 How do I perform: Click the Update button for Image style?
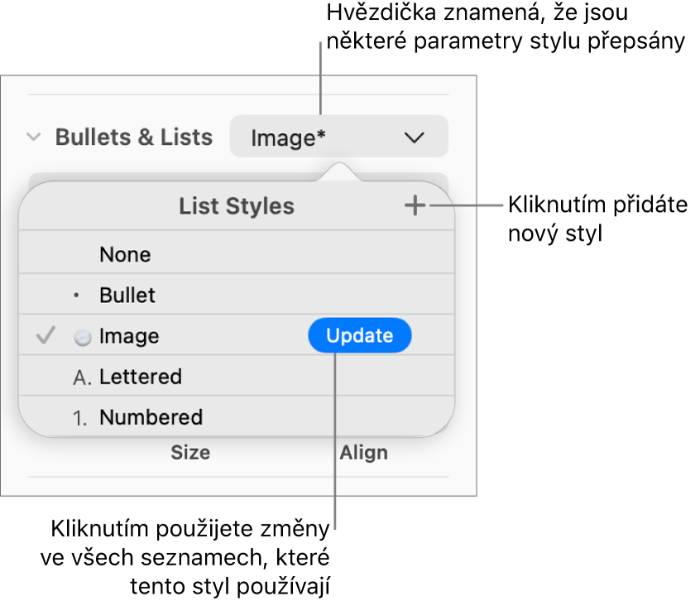click(359, 335)
